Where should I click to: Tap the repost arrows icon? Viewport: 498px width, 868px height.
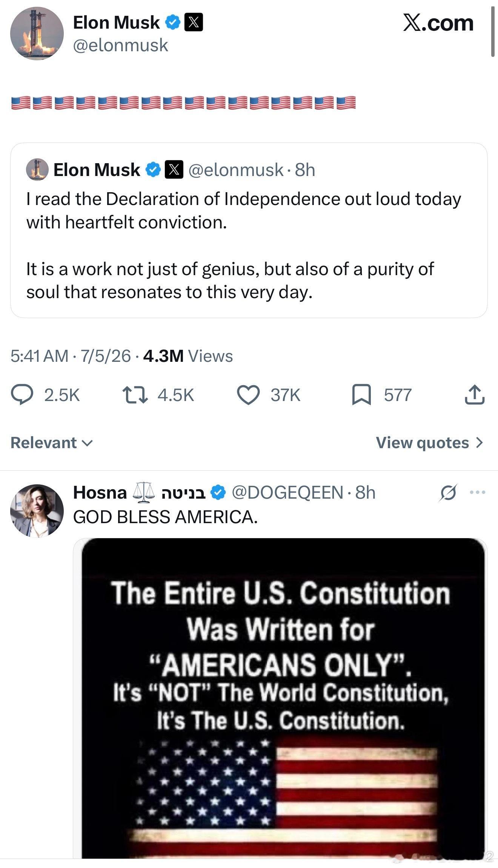coord(135,395)
